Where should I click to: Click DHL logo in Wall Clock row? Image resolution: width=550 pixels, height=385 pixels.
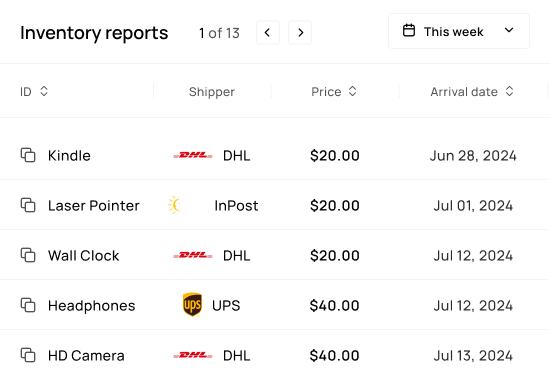pyautogui.click(x=193, y=255)
